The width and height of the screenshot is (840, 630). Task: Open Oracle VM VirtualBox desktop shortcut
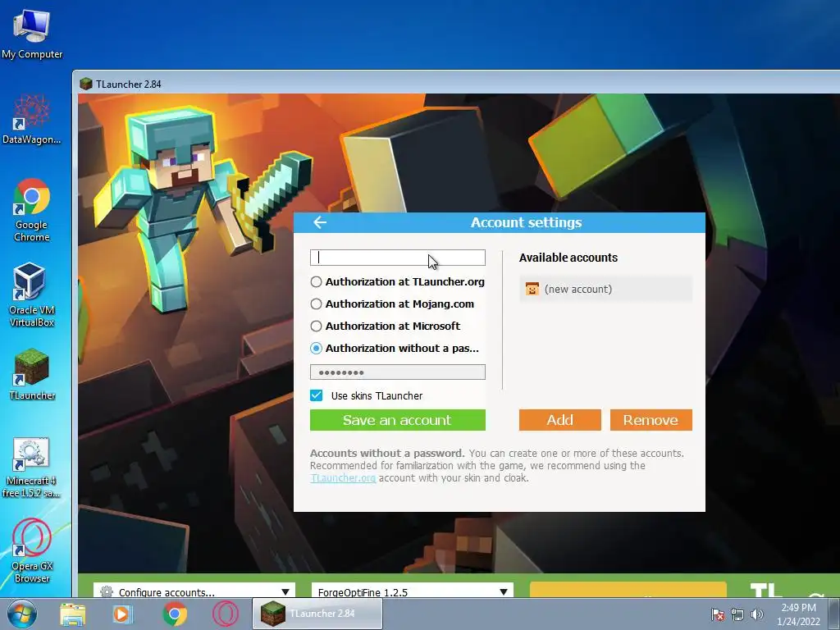[x=32, y=294]
